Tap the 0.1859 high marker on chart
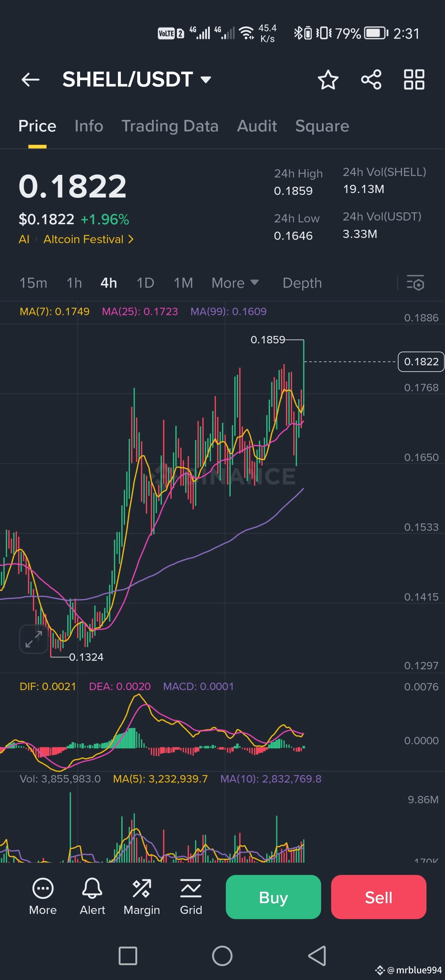The height and width of the screenshot is (980, 445). click(x=267, y=340)
